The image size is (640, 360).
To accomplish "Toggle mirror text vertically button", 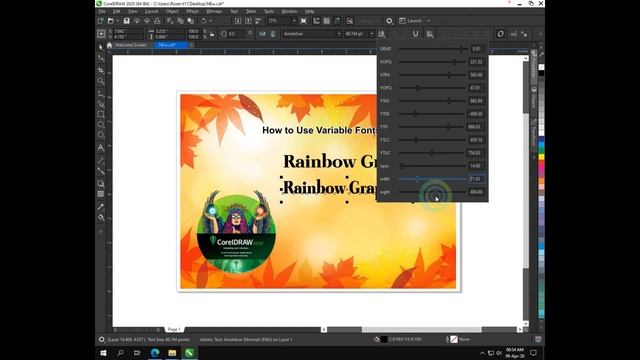I will point(273,34).
